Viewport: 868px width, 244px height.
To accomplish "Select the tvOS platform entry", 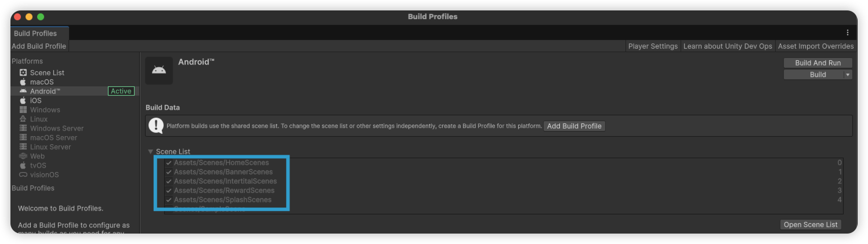I will click(38, 165).
